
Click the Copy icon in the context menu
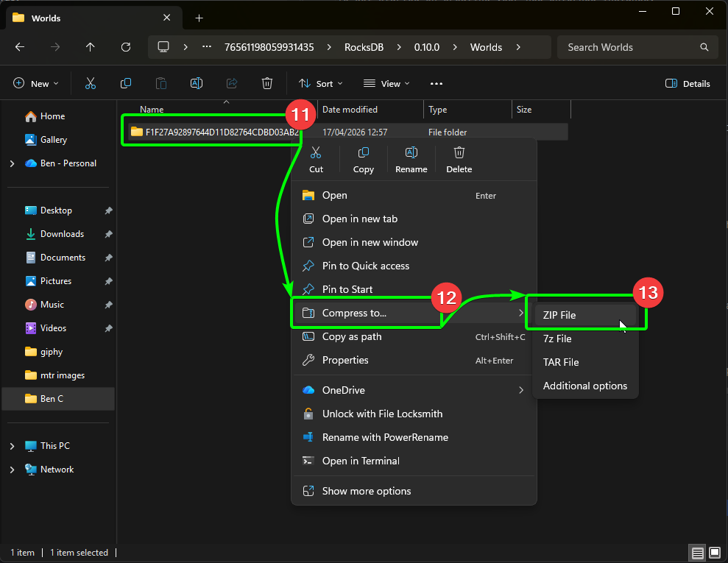(363, 153)
